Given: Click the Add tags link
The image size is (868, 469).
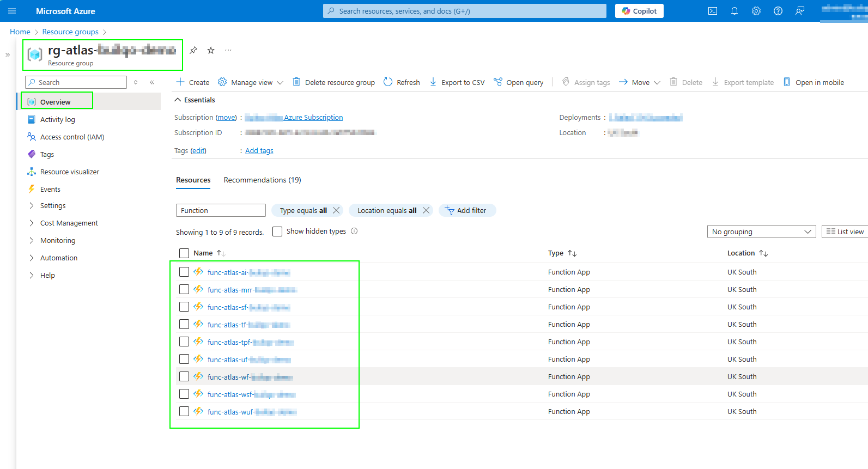Looking at the screenshot, I should 259,151.
